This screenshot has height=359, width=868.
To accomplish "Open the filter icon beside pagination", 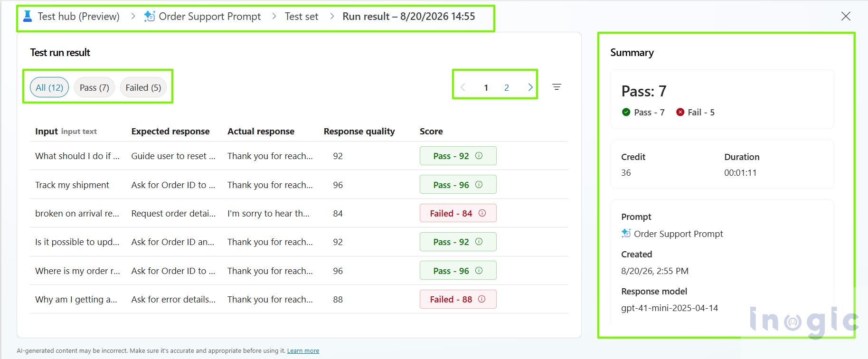I will 557,87.
